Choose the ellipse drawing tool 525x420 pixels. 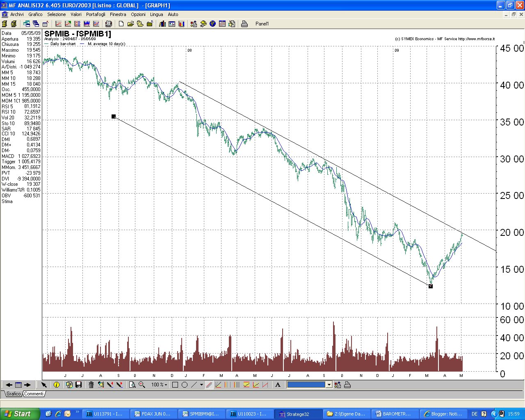185,385
